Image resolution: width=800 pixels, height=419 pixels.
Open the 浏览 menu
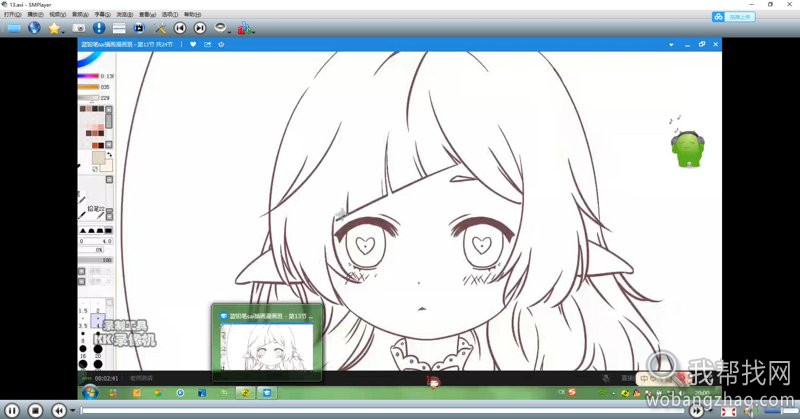pyautogui.click(x=124, y=14)
